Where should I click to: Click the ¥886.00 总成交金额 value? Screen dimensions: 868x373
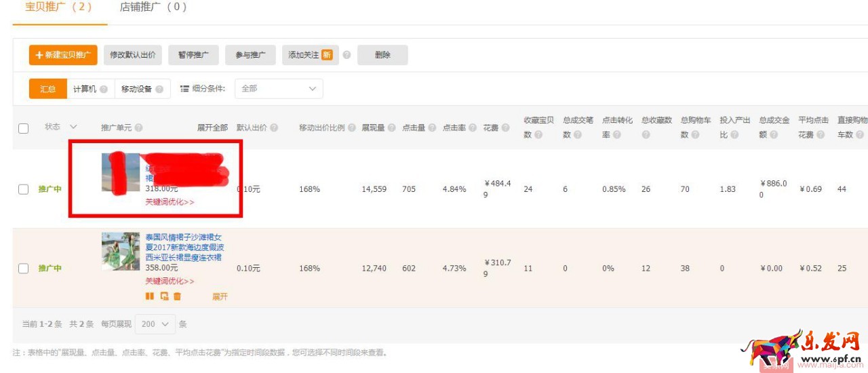tap(774, 189)
